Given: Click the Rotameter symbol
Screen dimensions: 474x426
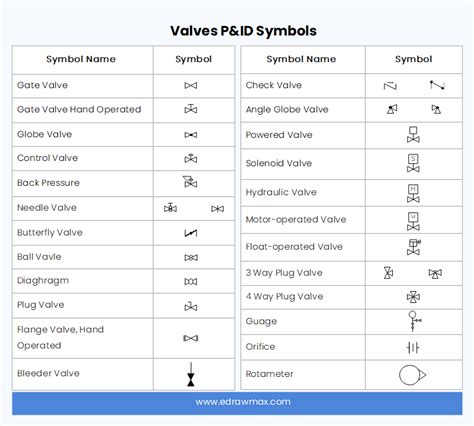Looking at the screenshot, I should coord(413,375).
